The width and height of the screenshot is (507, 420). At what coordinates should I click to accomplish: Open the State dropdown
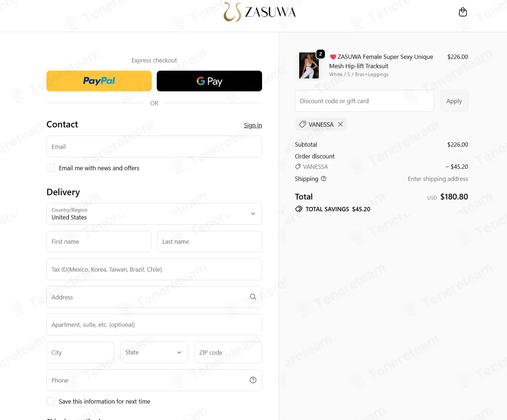click(x=154, y=352)
